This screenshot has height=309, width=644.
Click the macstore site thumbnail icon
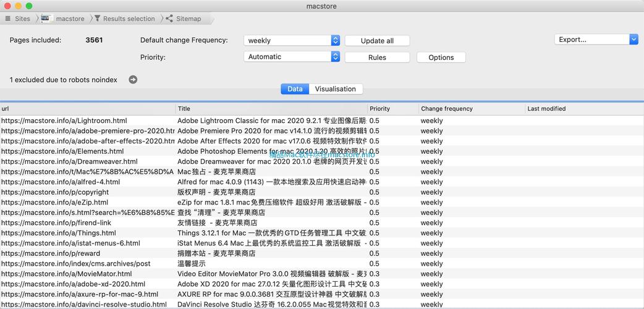[x=48, y=19]
